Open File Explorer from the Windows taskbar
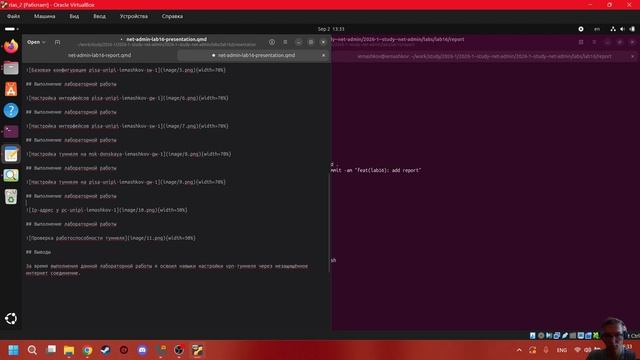This screenshot has width=640, height=360. 69,350
